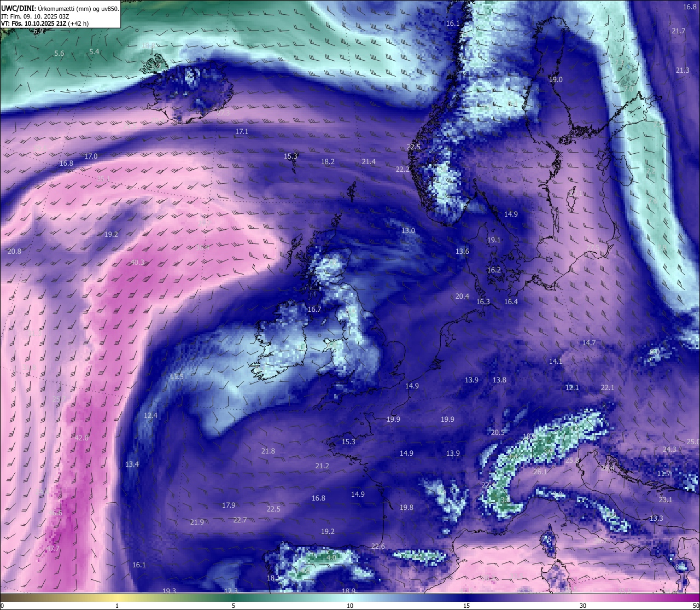
Task: Click the value 17.0 on the map
Action: 91,156
